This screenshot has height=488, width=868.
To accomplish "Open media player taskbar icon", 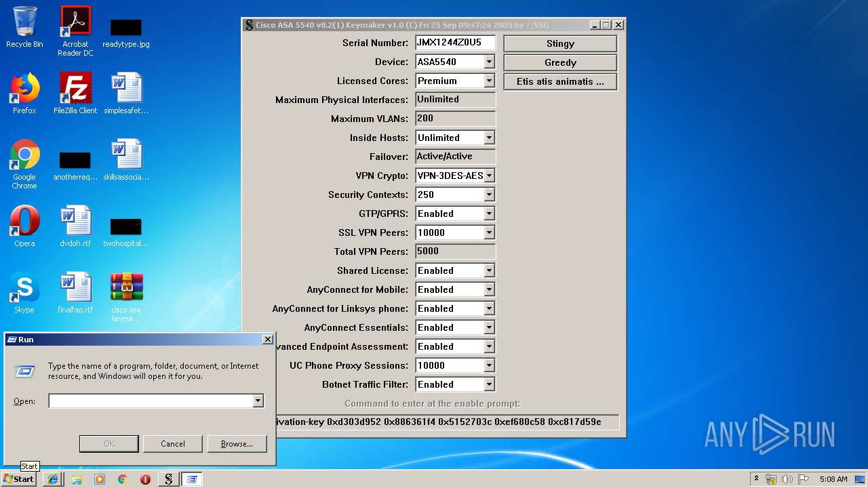I will tap(99, 479).
